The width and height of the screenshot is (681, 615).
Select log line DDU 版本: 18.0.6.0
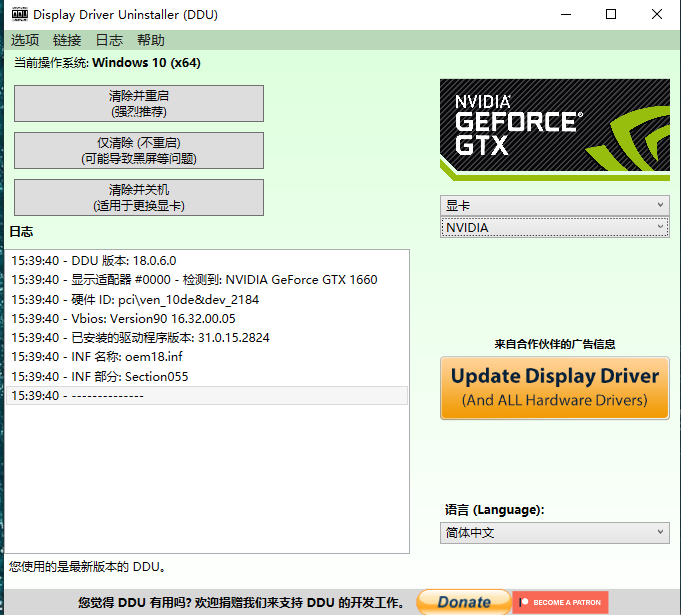207,261
